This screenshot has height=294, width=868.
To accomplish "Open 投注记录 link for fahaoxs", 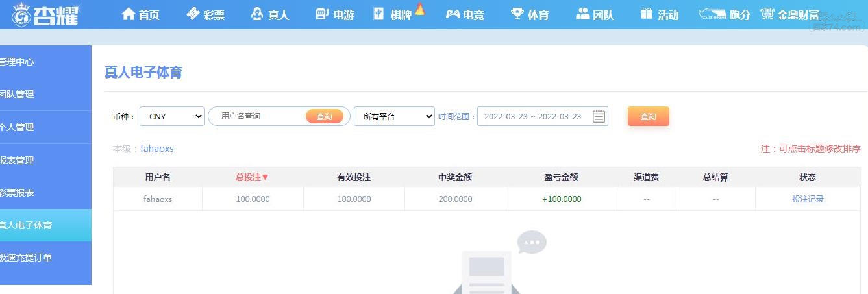I will click(x=808, y=199).
